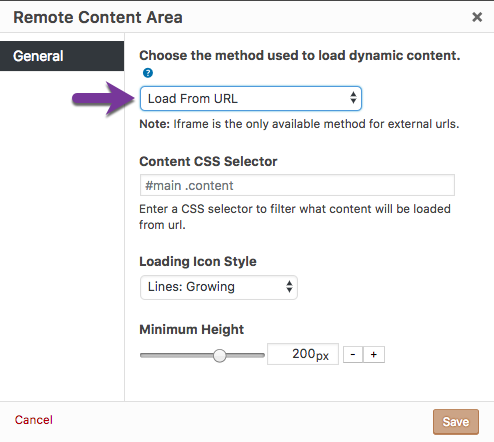Click the blue help question mark icon

(x=148, y=73)
